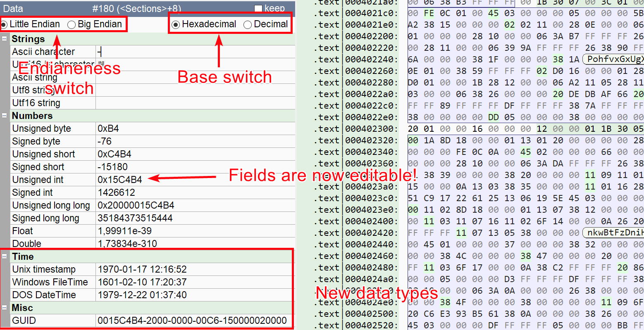The height and width of the screenshot is (330, 644).
Task: Click the #180 (<Sections>+8) offset label
Action: [x=136, y=8]
